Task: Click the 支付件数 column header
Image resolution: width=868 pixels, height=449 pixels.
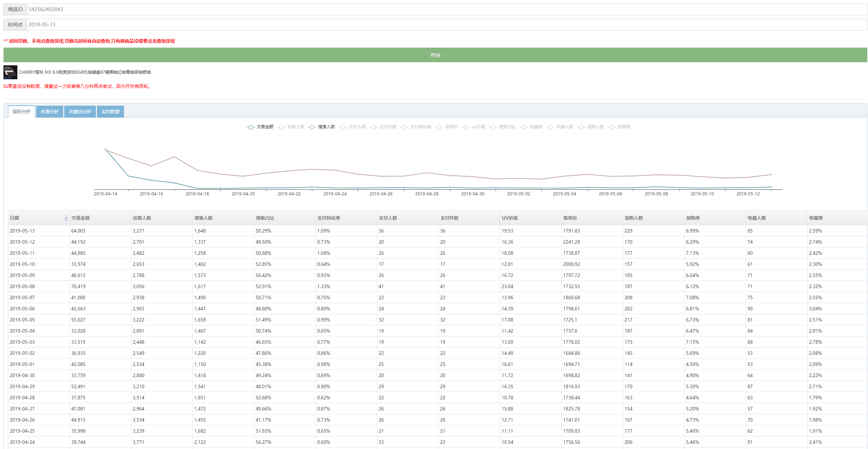Action: point(469,218)
